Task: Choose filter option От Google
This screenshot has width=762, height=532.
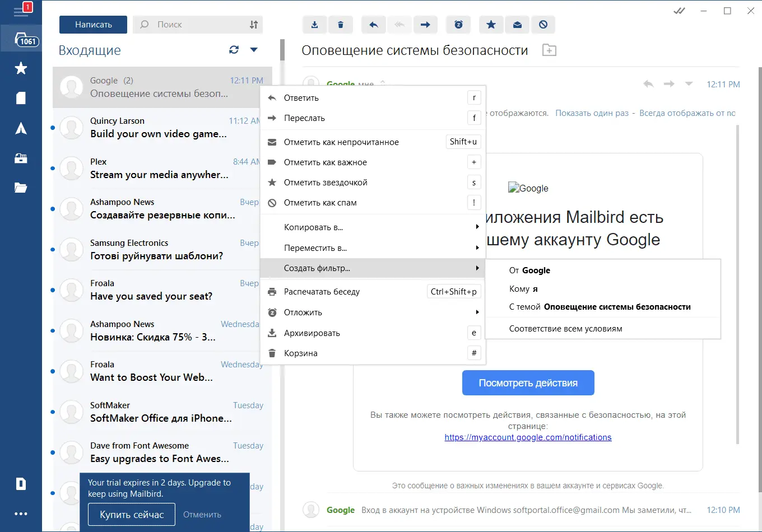Action: [x=529, y=270]
